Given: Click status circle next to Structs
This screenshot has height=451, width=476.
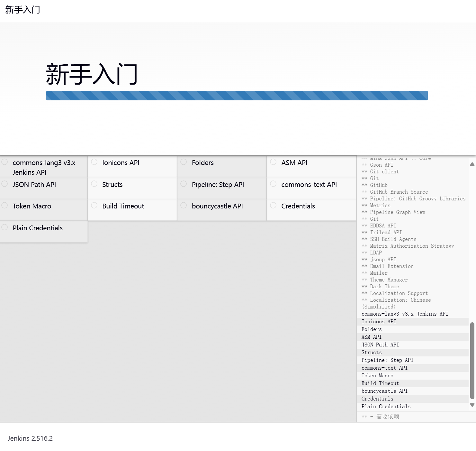Looking at the screenshot, I should tap(94, 184).
